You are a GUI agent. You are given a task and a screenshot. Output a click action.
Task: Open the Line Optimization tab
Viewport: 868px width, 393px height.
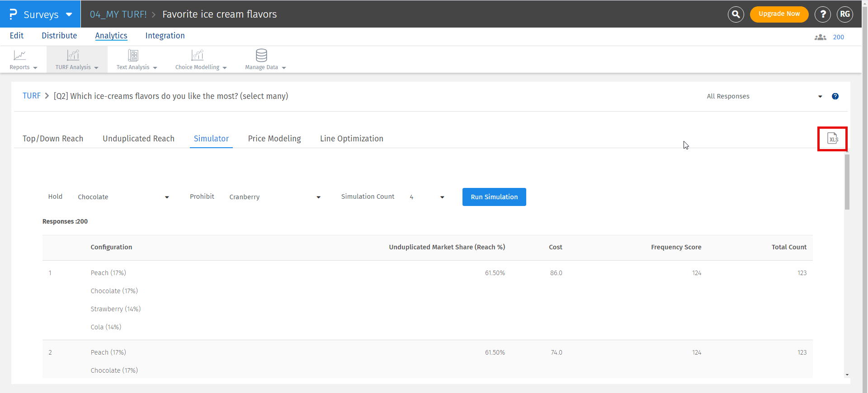click(351, 139)
